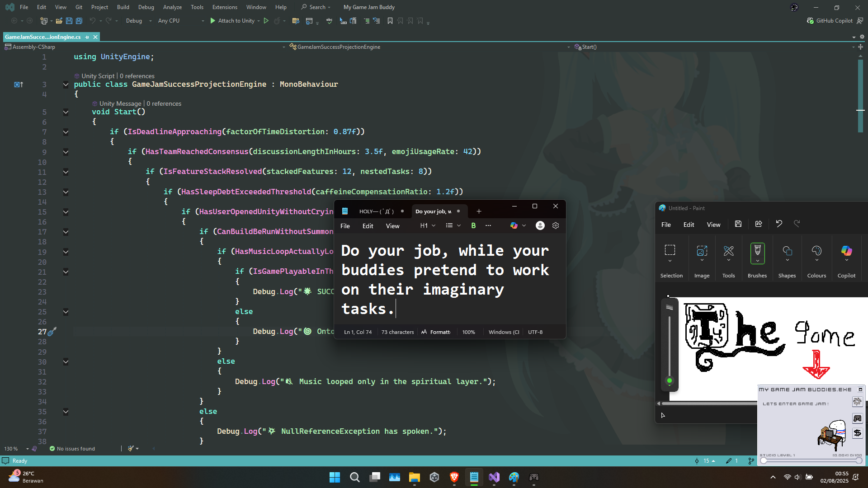868x488 pixels.
Task: Toggle Bold formatting in Notepad
Action: (473, 225)
